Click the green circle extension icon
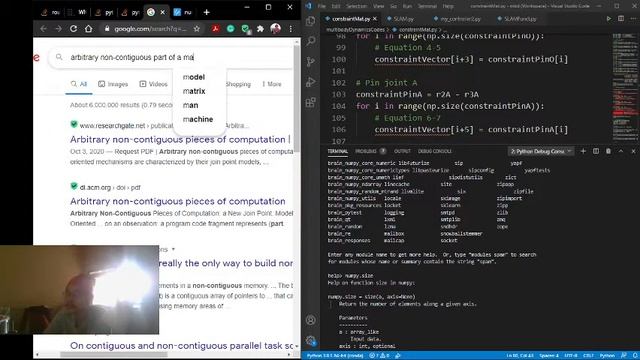This screenshot has height=360, width=640. tap(231, 29)
